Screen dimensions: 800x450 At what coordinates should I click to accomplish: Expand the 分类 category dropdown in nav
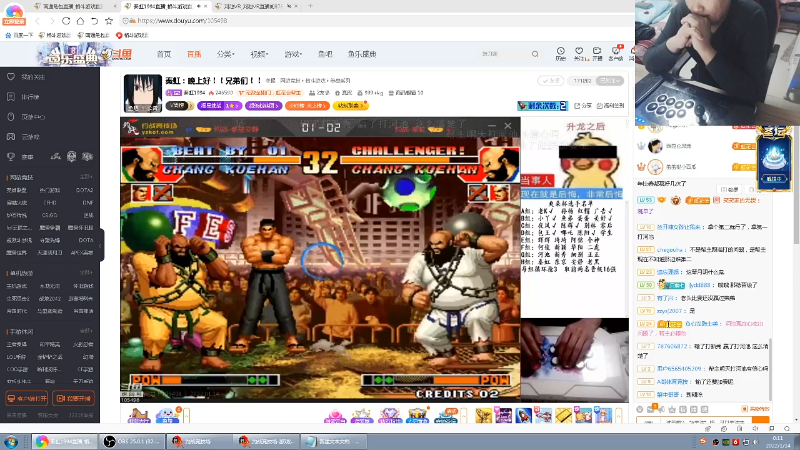(x=225, y=54)
